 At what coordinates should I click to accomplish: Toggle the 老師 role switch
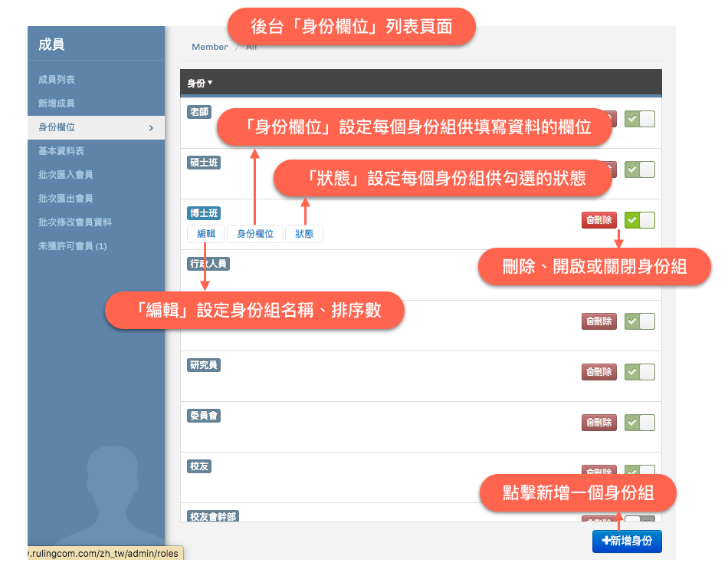[639, 119]
